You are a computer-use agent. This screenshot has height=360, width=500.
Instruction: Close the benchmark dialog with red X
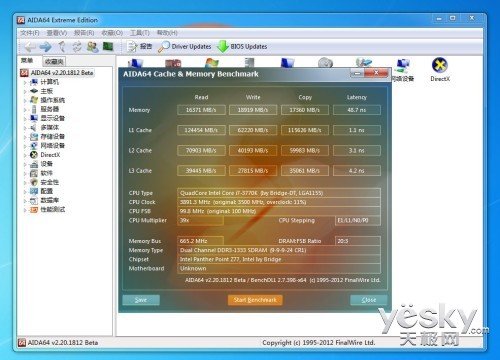tap(376, 73)
